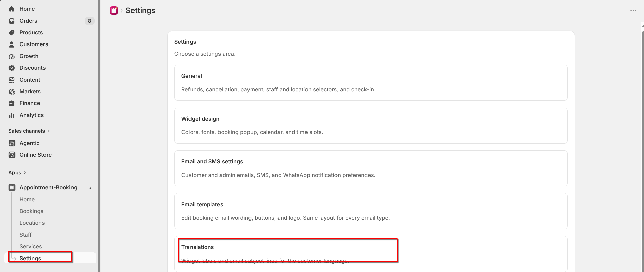Click the Customers label in sidebar
This screenshot has width=644, height=272.
(x=34, y=44)
